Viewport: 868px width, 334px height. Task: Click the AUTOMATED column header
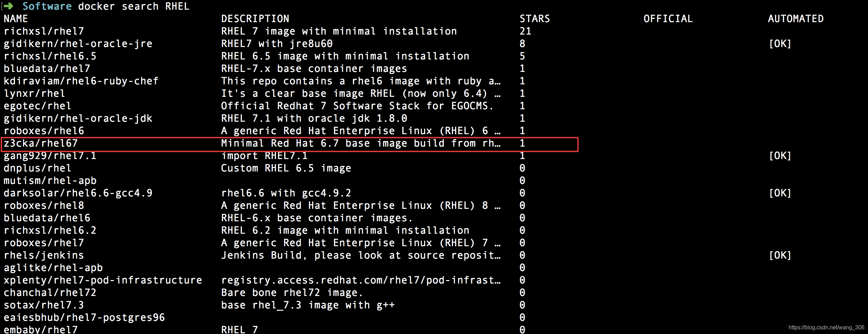coord(796,19)
